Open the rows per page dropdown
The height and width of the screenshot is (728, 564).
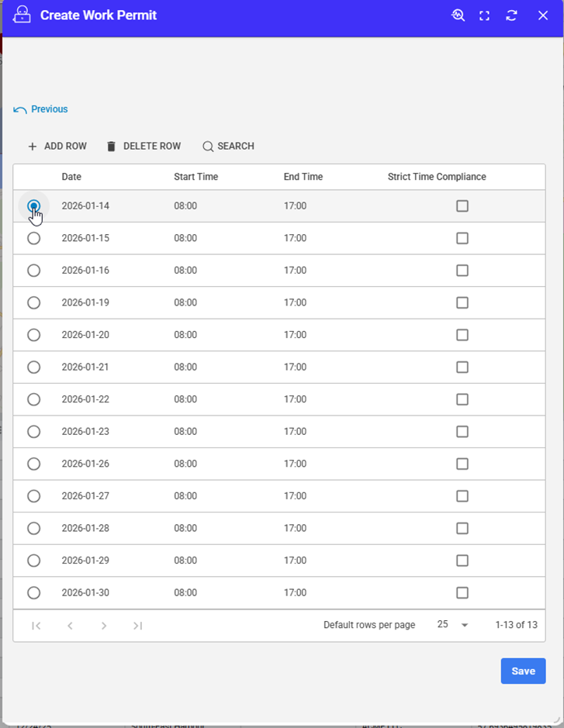point(453,625)
